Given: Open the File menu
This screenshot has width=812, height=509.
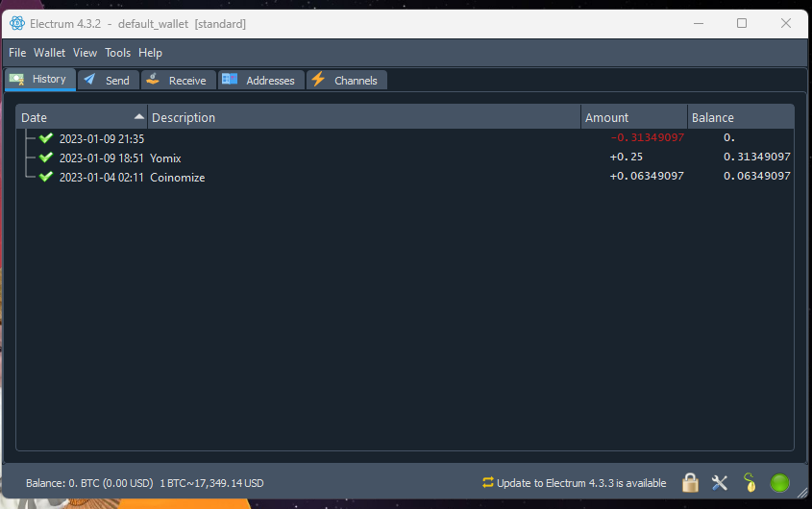Looking at the screenshot, I should click(17, 53).
